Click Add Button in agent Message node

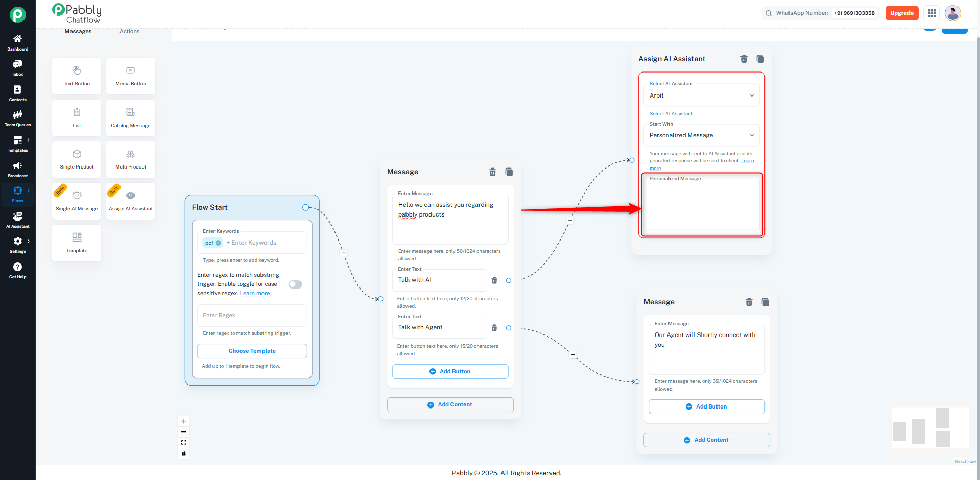click(x=706, y=407)
